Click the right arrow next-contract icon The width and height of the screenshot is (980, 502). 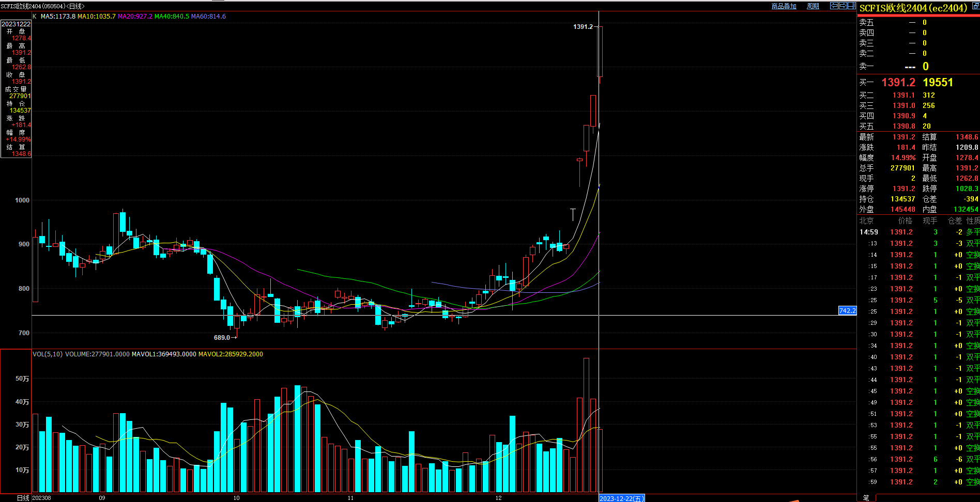coord(843,6)
